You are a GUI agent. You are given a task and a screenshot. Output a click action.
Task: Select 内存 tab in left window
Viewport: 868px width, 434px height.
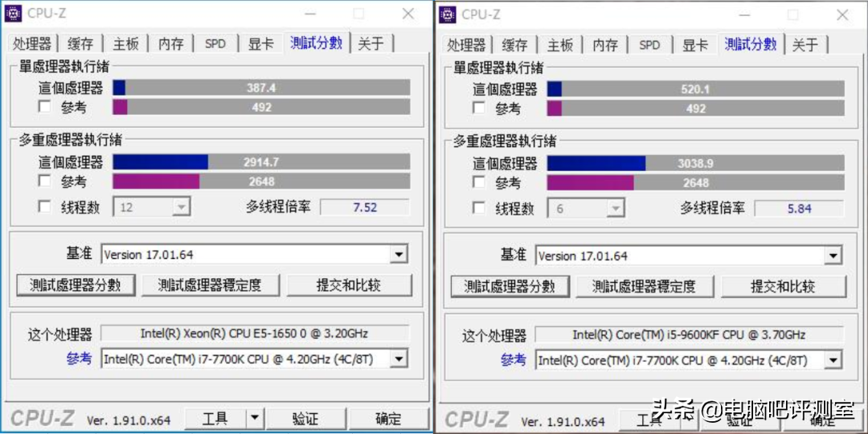pyautogui.click(x=170, y=43)
